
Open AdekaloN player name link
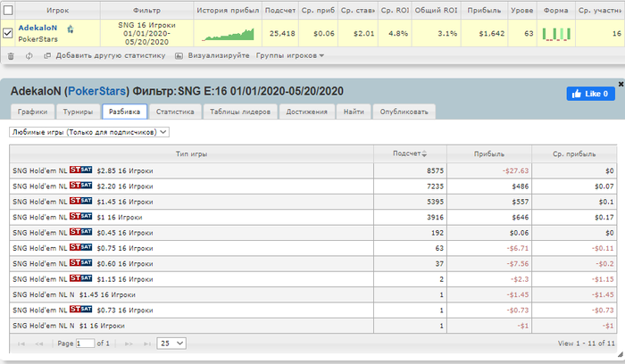point(37,28)
